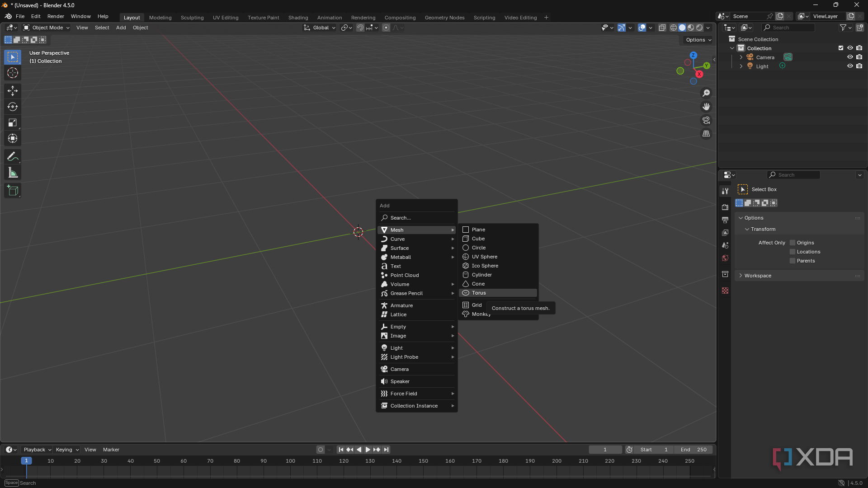868x488 pixels.
Task: Open the Texture properties checker icon
Action: tap(725, 291)
